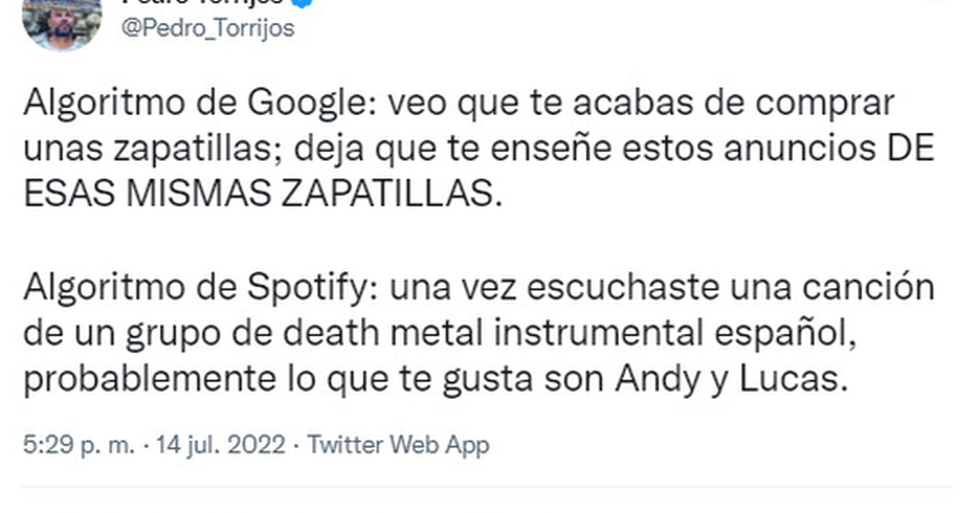Click the horizontal divider below the timestamp
Screen dimensions: 980x513
[x=486, y=487]
